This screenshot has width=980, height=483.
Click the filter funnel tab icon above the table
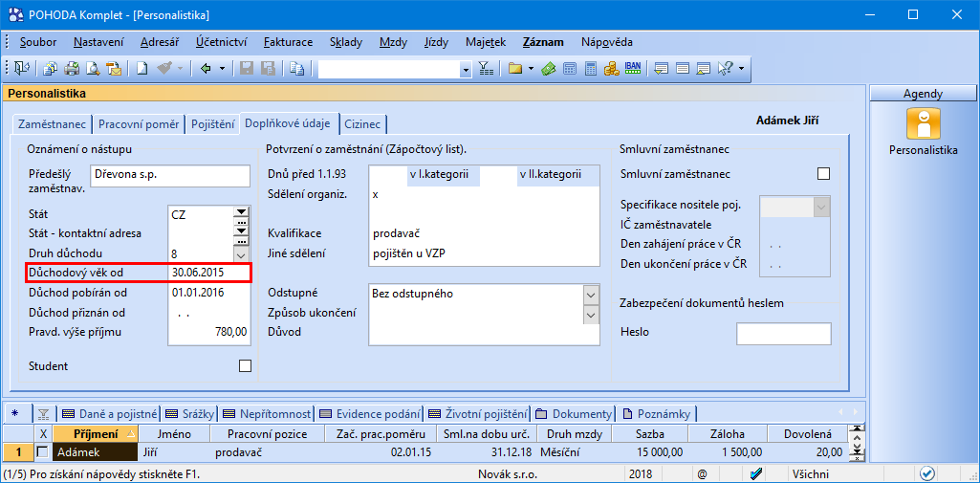(x=43, y=413)
